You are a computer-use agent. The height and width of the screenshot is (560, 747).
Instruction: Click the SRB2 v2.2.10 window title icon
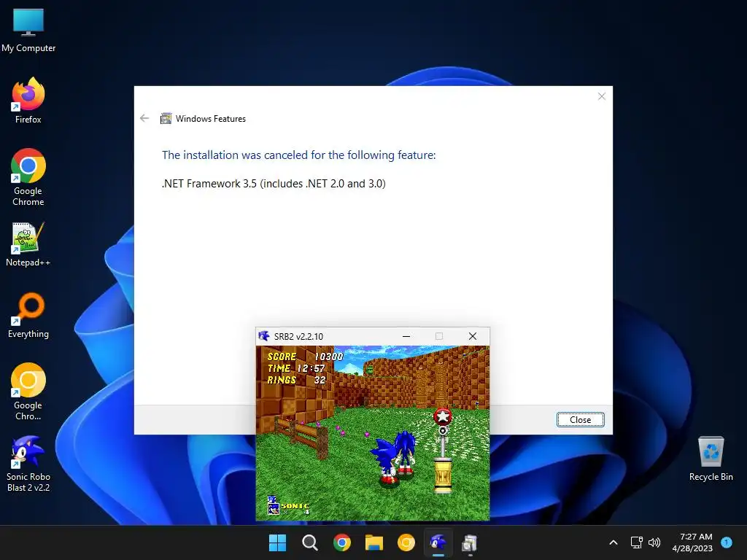(x=264, y=336)
